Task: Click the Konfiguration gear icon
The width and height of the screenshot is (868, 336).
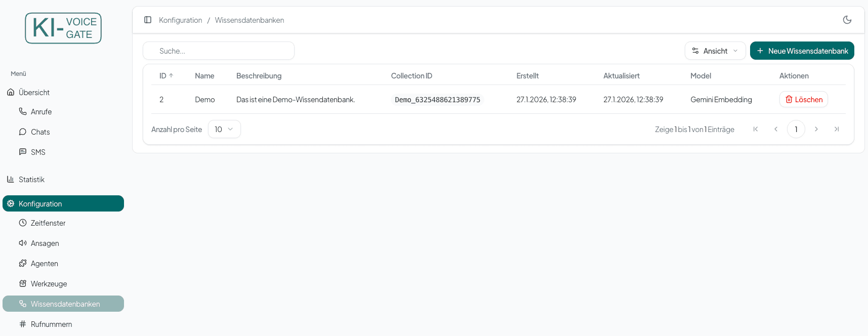Action: (x=11, y=203)
